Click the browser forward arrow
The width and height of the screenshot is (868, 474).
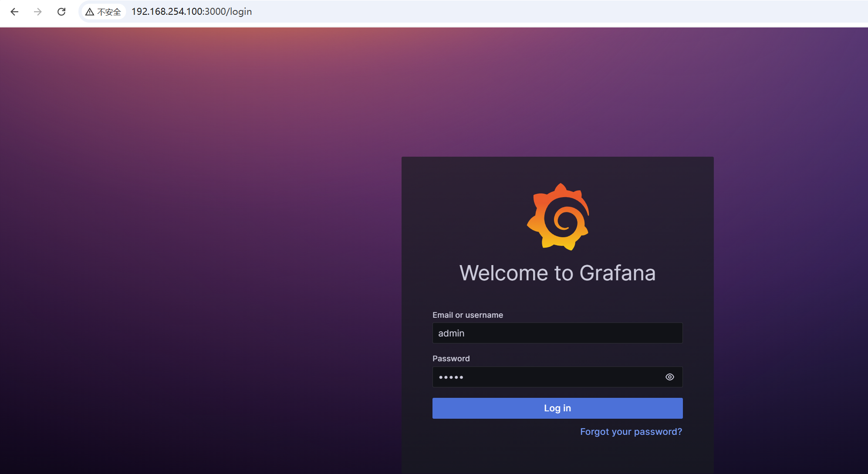(x=38, y=12)
